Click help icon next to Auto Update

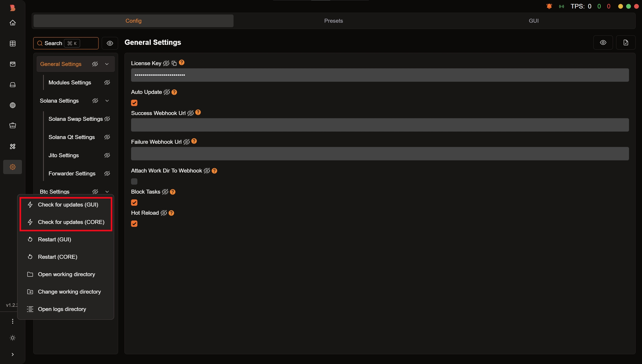point(174,92)
